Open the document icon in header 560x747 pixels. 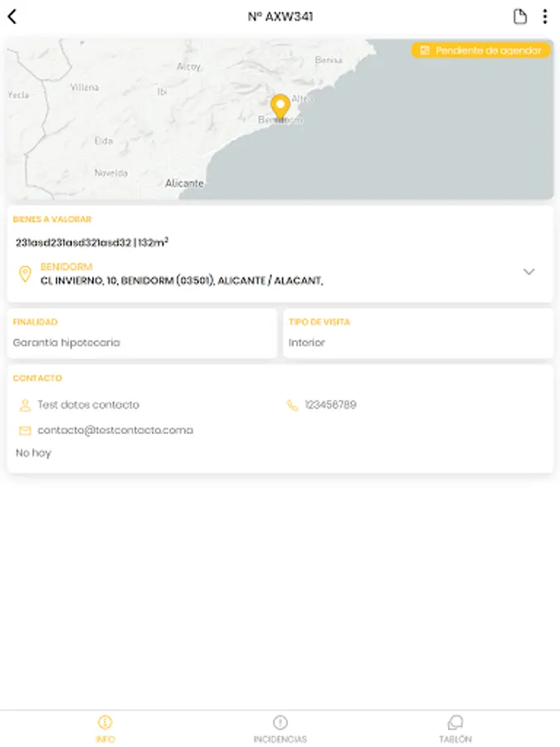pyautogui.click(x=520, y=17)
